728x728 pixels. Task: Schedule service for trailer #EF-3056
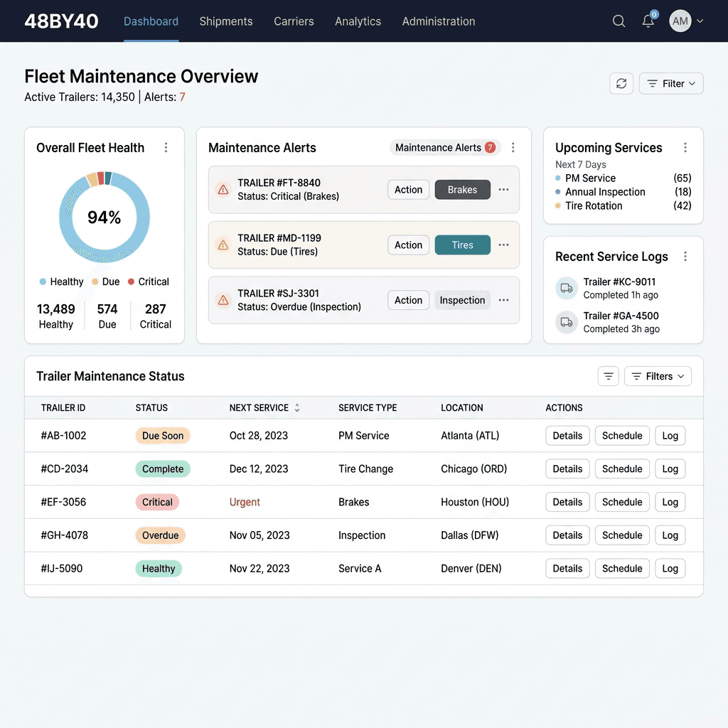point(622,502)
